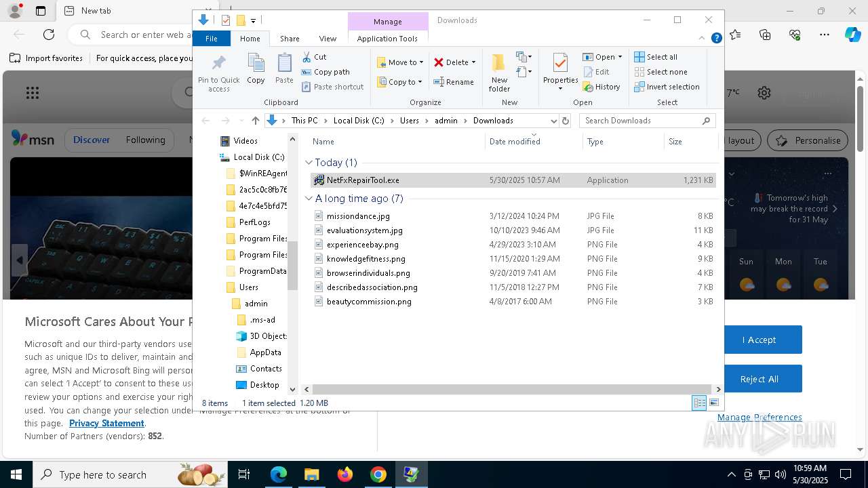Image resolution: width=868 pixels, height=488 pixels.
Task: Create a New folder from ribbon
Action: pyautogui.click(x=499, y=73)
